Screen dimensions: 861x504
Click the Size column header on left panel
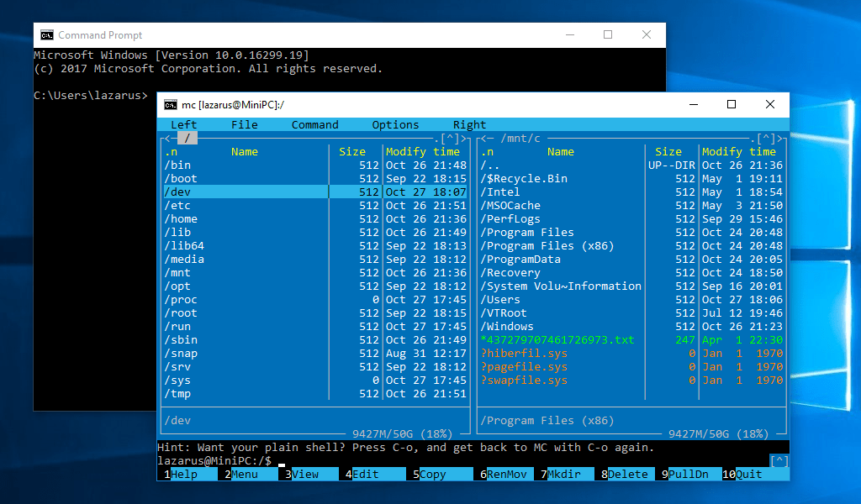tap(352, 151)
